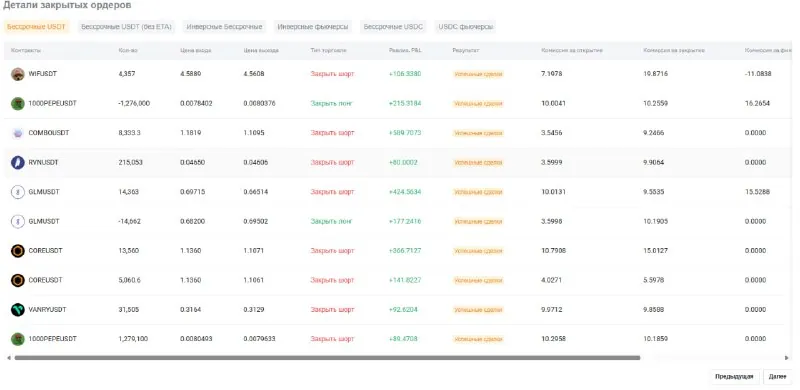Switch to Бессрочные USDT (без ETA) tab

tap(127, 27)
